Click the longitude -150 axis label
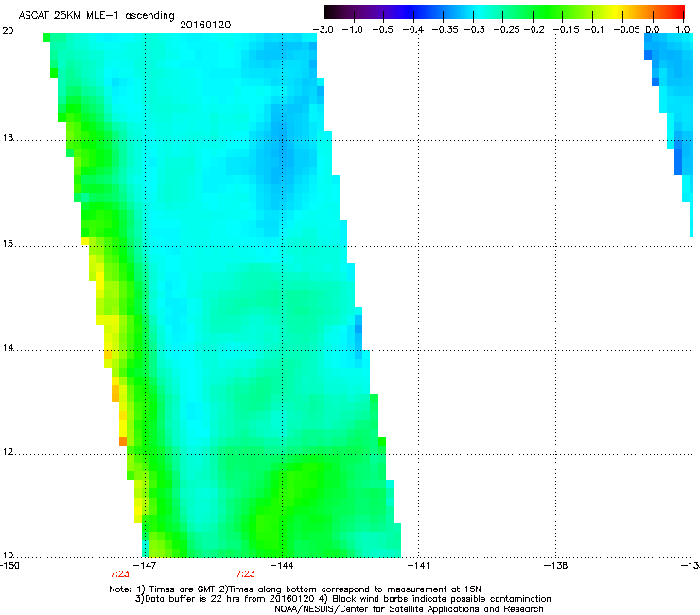The width and height of the screenshot is (700, 615). tap(10, 566)
